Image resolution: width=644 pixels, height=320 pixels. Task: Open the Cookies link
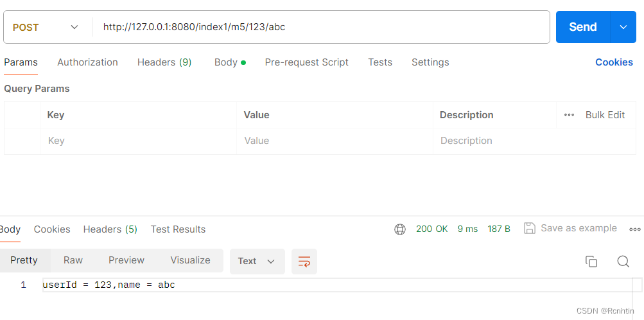coord(614,62)
